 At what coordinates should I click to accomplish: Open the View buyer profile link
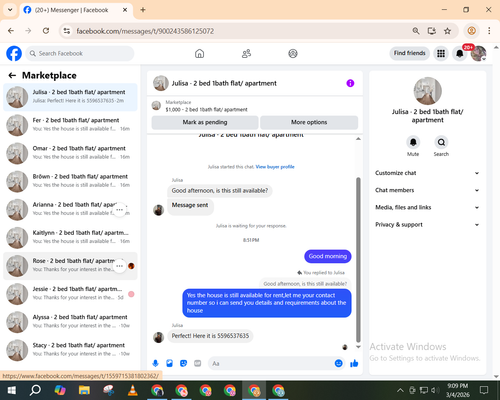point(275,167)
